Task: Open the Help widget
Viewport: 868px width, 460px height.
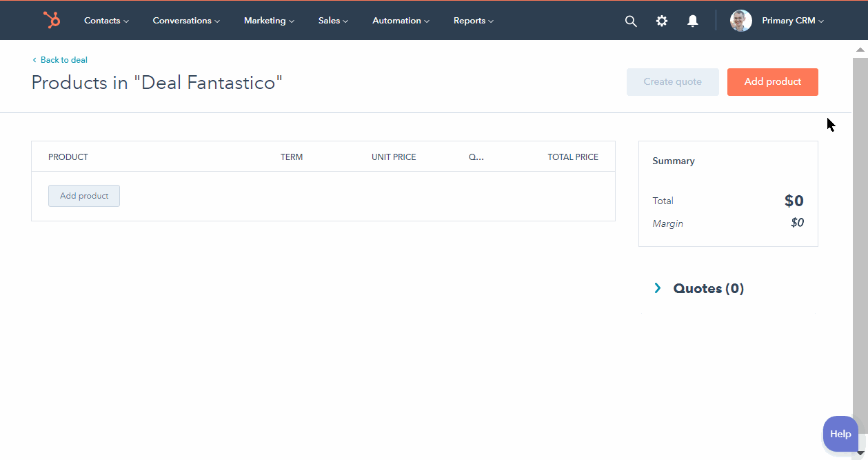Action: (840, 434)
